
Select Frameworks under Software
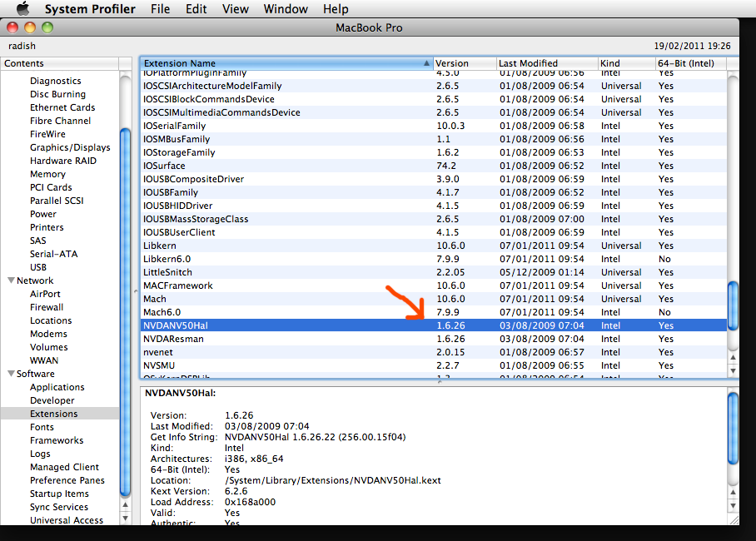(57, 440)
